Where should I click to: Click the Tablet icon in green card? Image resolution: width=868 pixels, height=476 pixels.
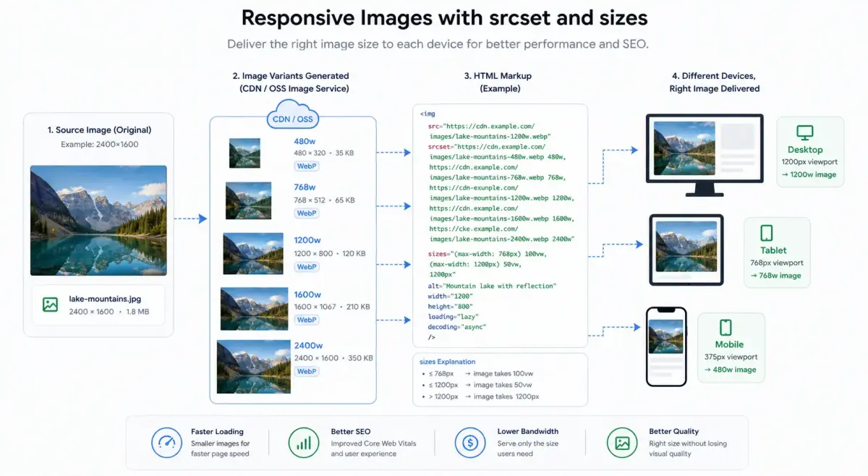(x=767, y=233)
